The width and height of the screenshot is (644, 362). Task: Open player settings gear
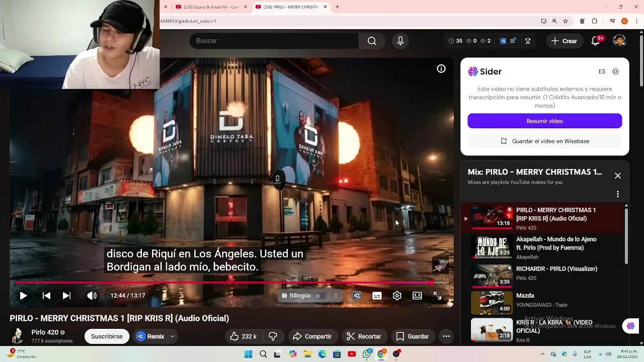(x=397, y=296)
